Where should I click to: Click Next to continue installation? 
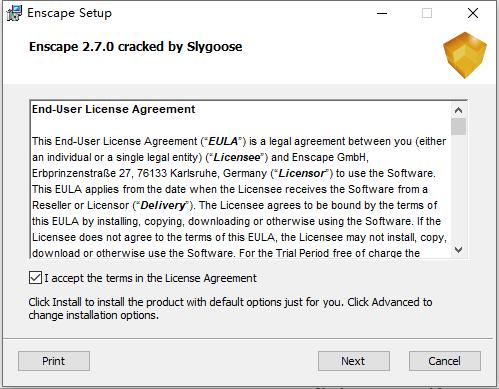[x=354, y=361]
